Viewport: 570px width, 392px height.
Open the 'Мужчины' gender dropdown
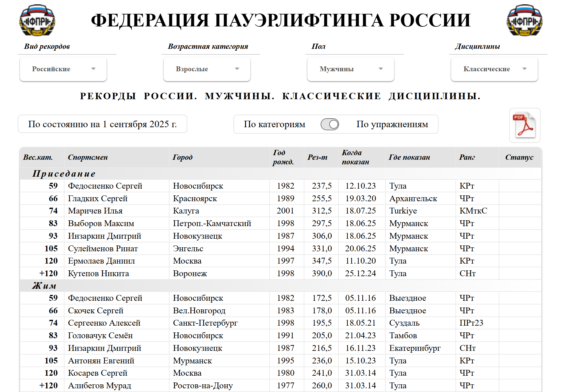coord(351,69)
